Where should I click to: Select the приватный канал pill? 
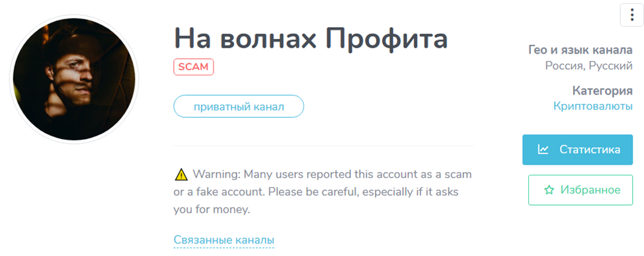pyautogui.click(x=239, y=107)
